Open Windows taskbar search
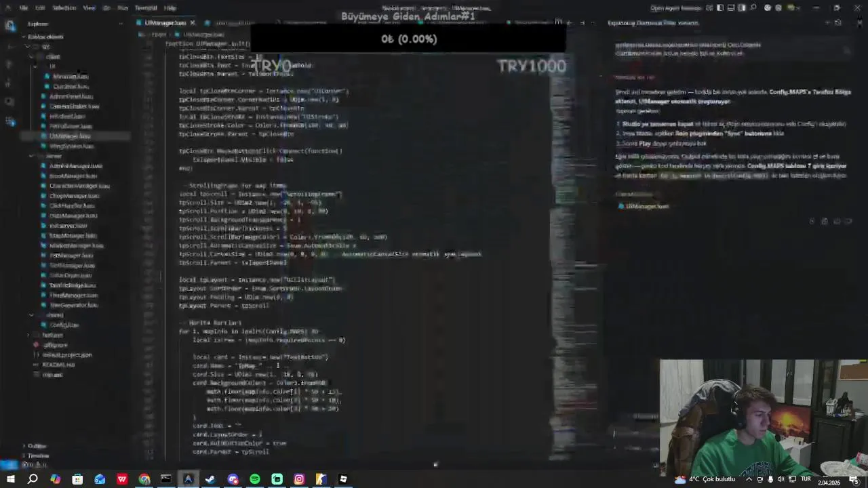Screen dimensions: 868x488 (33, 479)
